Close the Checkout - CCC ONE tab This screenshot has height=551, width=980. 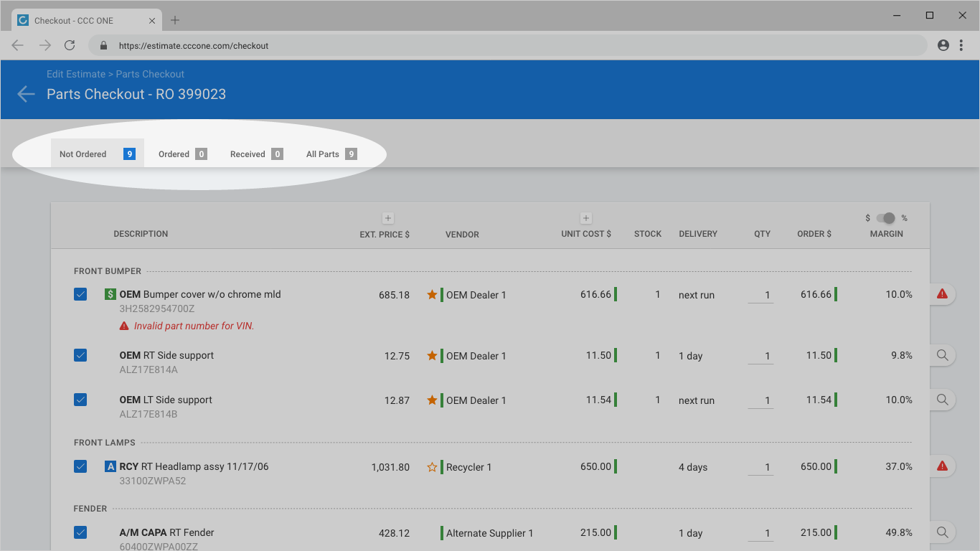(152, 21)
